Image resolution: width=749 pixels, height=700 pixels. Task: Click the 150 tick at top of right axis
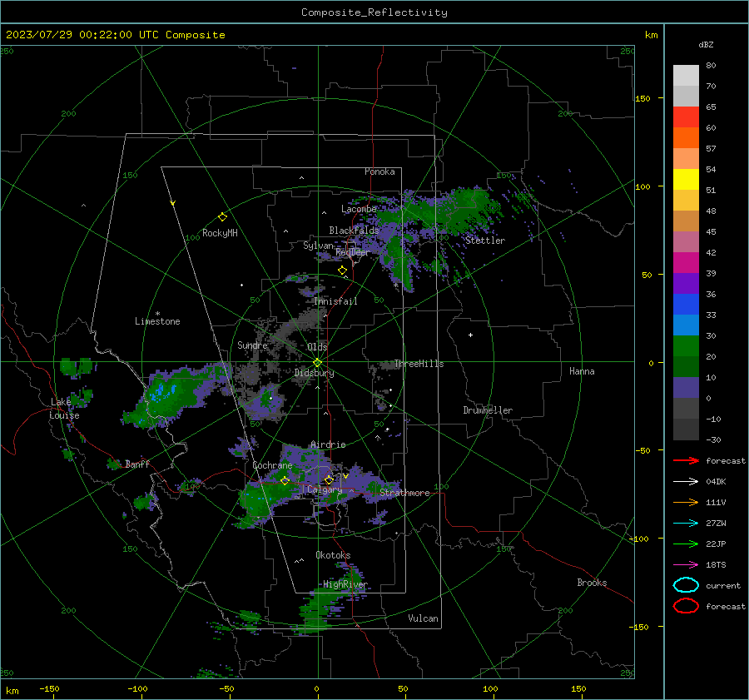pos(642,98)
